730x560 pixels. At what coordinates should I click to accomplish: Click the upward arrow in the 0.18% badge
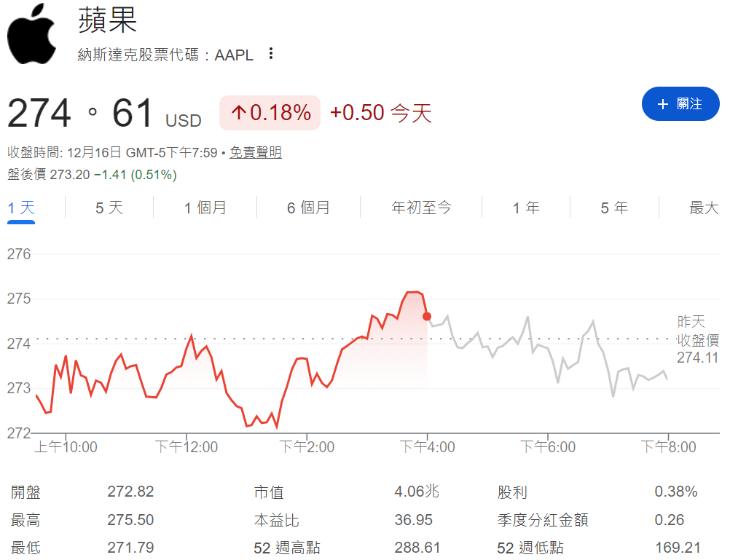(x=238, y=113)
